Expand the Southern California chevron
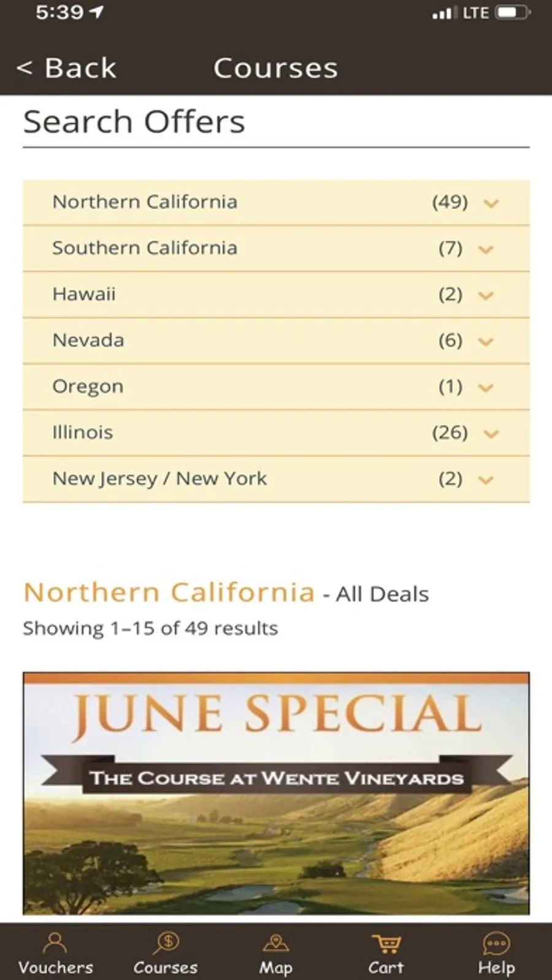The height and width of the screenshot is (980, 552). [486, 249]
